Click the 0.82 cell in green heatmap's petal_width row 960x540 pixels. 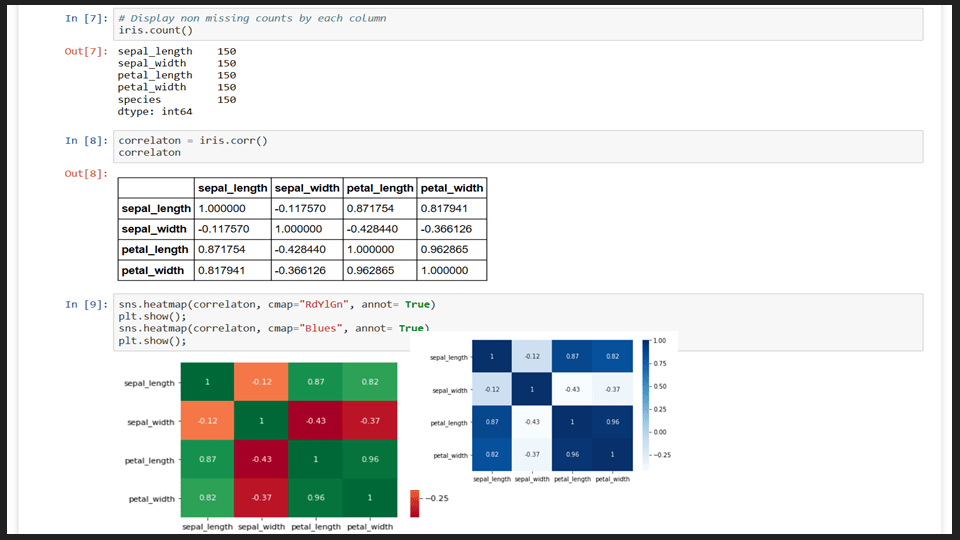pos(208,498)
